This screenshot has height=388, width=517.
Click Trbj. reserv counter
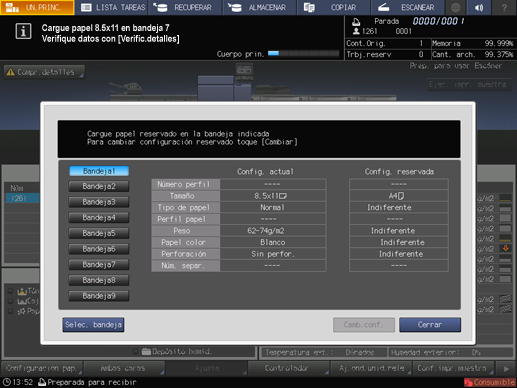(387, 54)
